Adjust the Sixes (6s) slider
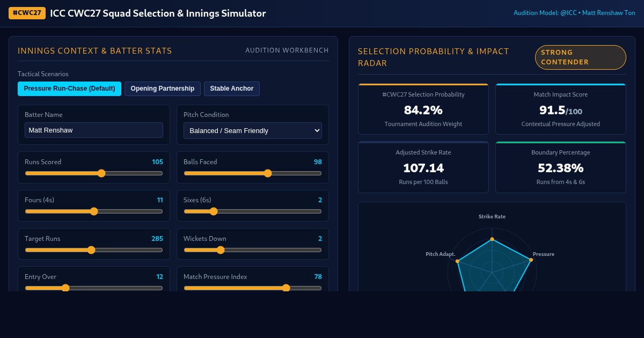 click(x=253, y=211)
